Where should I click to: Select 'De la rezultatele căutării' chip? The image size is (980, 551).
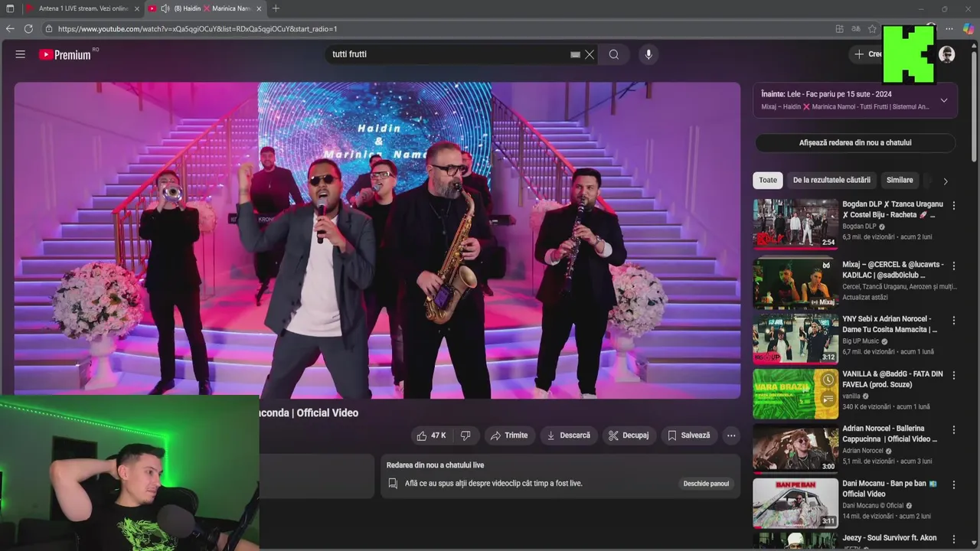(x=831, y=180)
